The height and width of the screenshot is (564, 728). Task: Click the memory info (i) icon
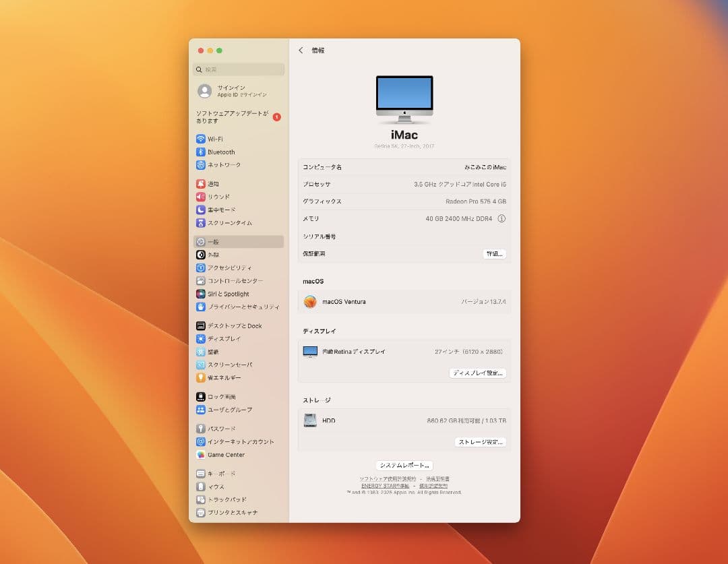coord(502,219)
